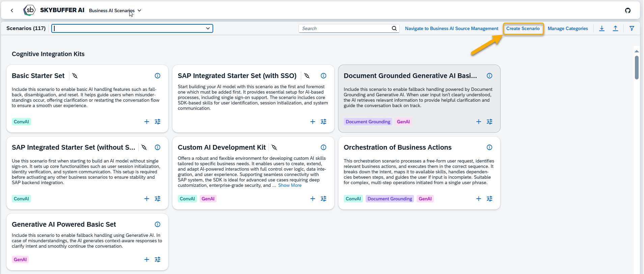Expand Business AI Scenarios header dropdown
The image size is (644, 274).
[139, 10]
